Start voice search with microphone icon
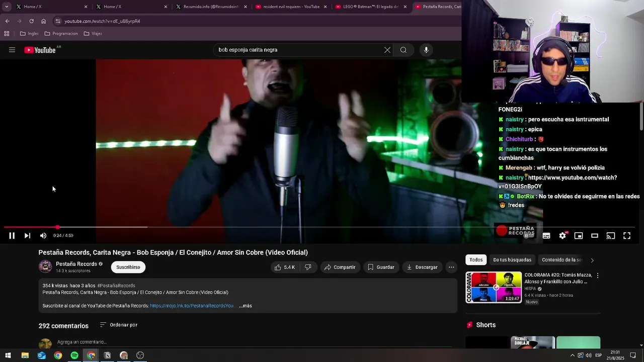The width and height of the screenshot is (644, 362). (426, 50)
